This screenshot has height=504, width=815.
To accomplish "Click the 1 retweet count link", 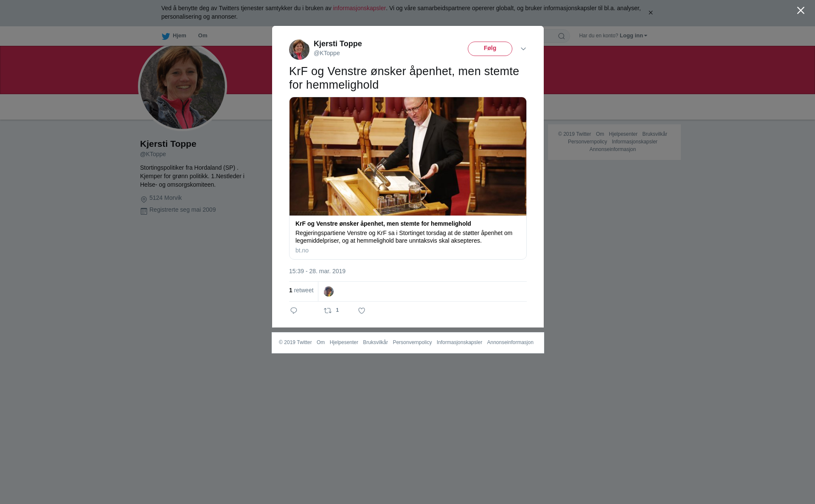I will 301,290.
